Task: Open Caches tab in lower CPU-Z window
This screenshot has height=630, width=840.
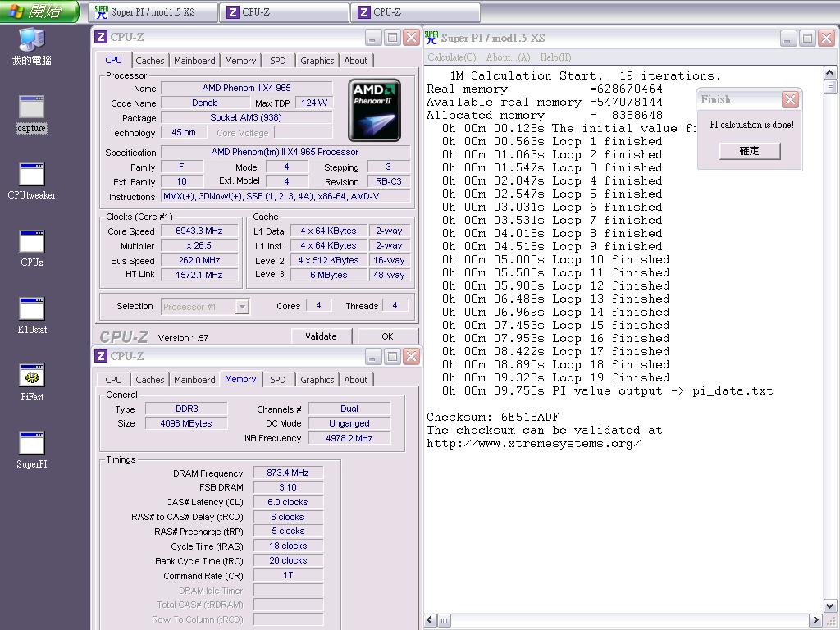Action: 150,379
